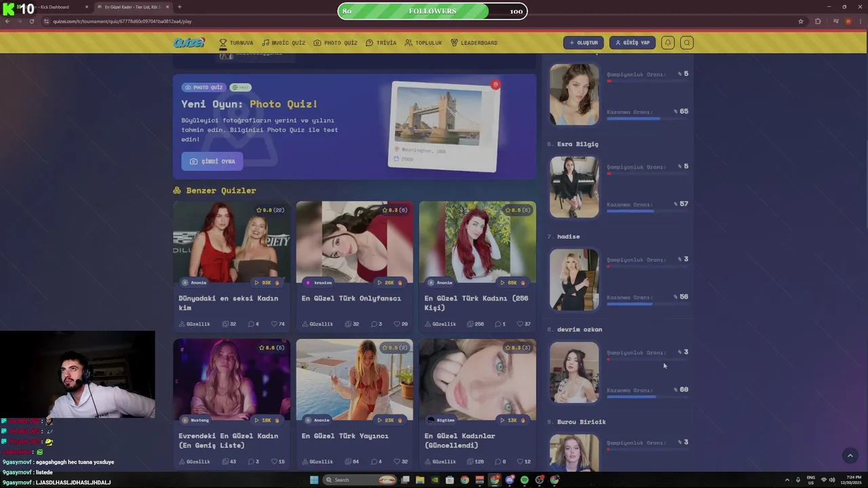Click the 'Benzer Quizler' heading
The height and width of the screenshot is (488, 868).
tap(221, 190)
